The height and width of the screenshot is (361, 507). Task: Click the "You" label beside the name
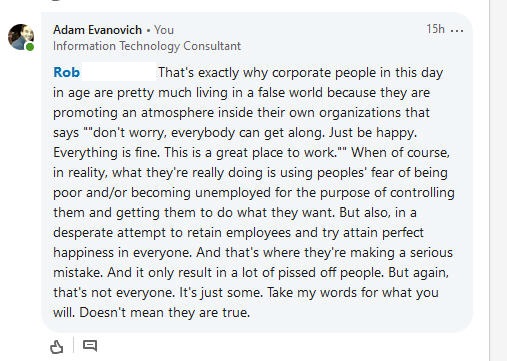164,30
